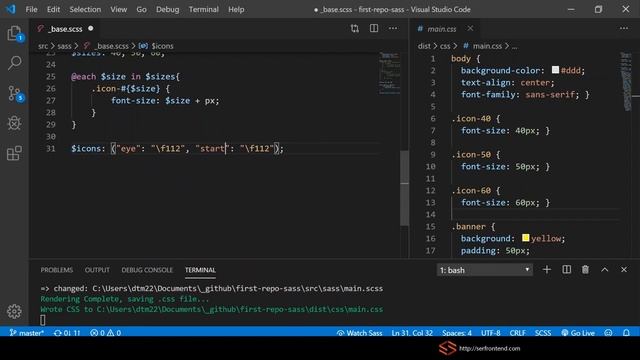
Task: Click Spaces: 4 indentation setting
Action: point(457,333)
